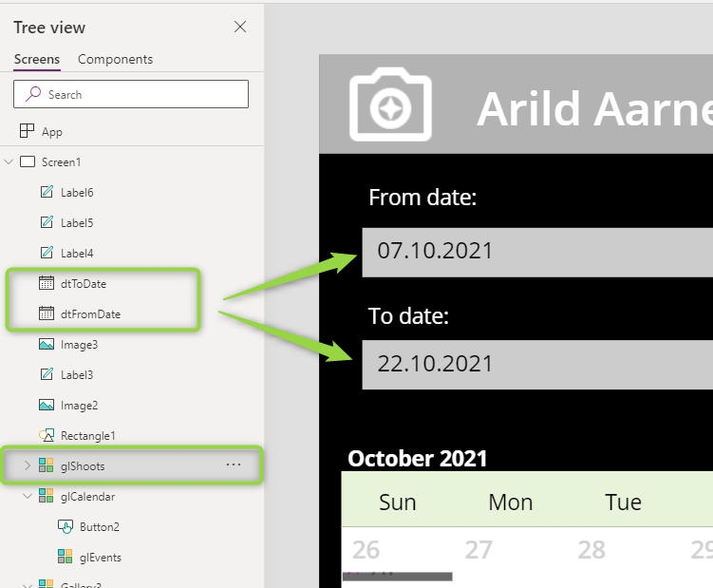Open the 07.10.2021 date picker
The height and width of the screenshot is (588, 713).
537,252
